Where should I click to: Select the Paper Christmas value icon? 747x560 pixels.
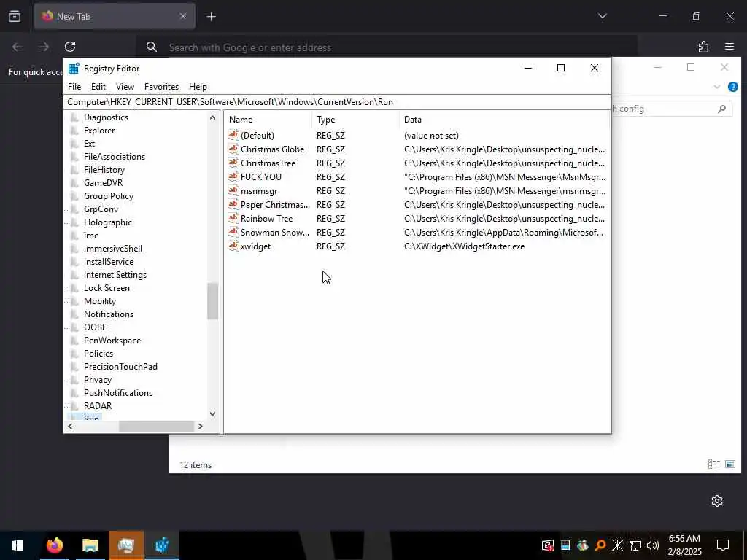click(233, 204)
